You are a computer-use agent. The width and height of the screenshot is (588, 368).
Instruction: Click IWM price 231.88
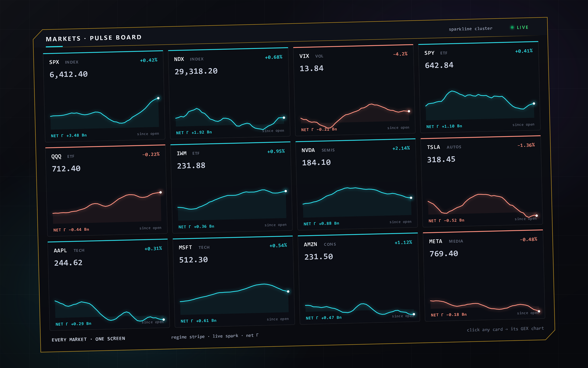(191, 166)
